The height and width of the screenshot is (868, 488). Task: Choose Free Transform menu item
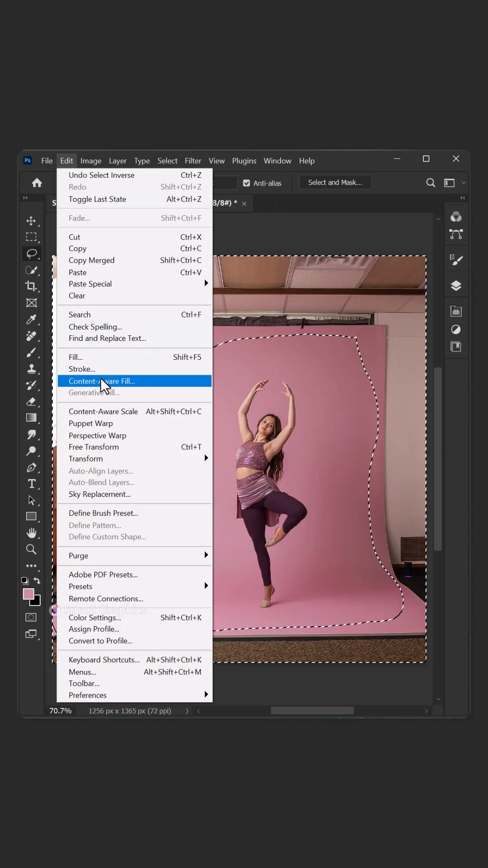pyautogui.click(x=135, y=447)
